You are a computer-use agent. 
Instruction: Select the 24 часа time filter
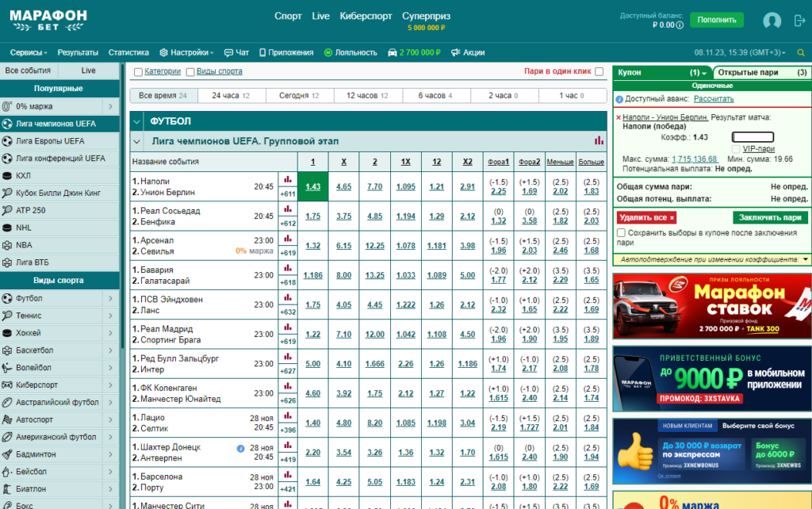231,96
